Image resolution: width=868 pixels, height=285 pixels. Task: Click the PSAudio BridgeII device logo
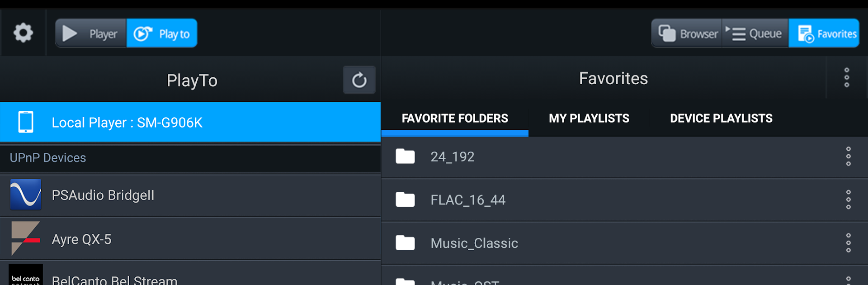(26, 195)
